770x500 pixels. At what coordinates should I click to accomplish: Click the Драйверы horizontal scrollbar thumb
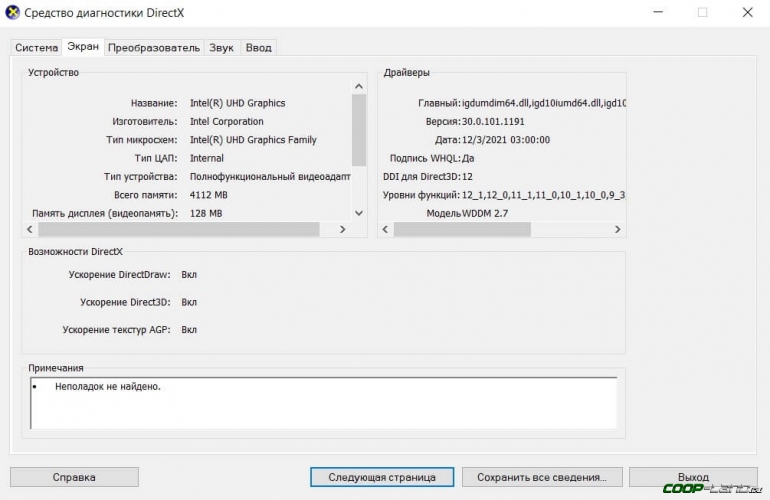462,229
